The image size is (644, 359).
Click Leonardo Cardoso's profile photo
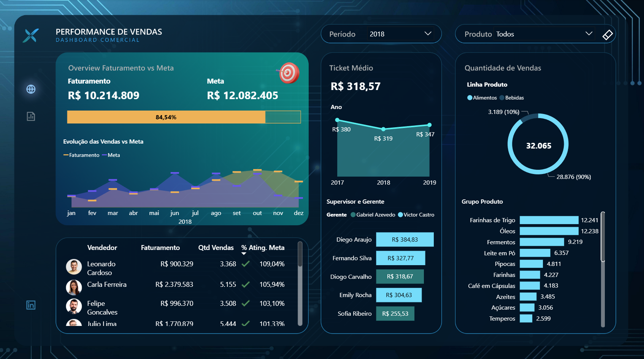(x=74, y=267)
